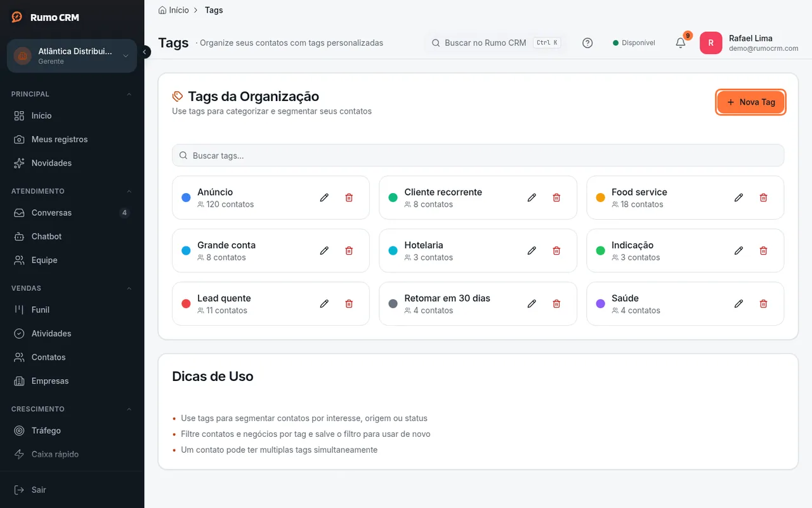Focus the Buscar tags search field
The image size is (812, 508).
point(478,156)
